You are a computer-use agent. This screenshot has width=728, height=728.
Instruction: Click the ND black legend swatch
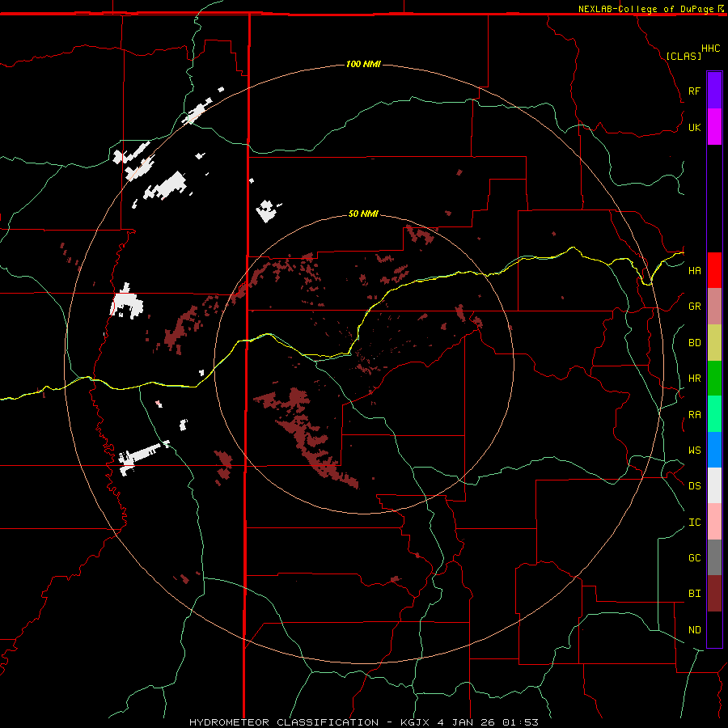point(714,629)
